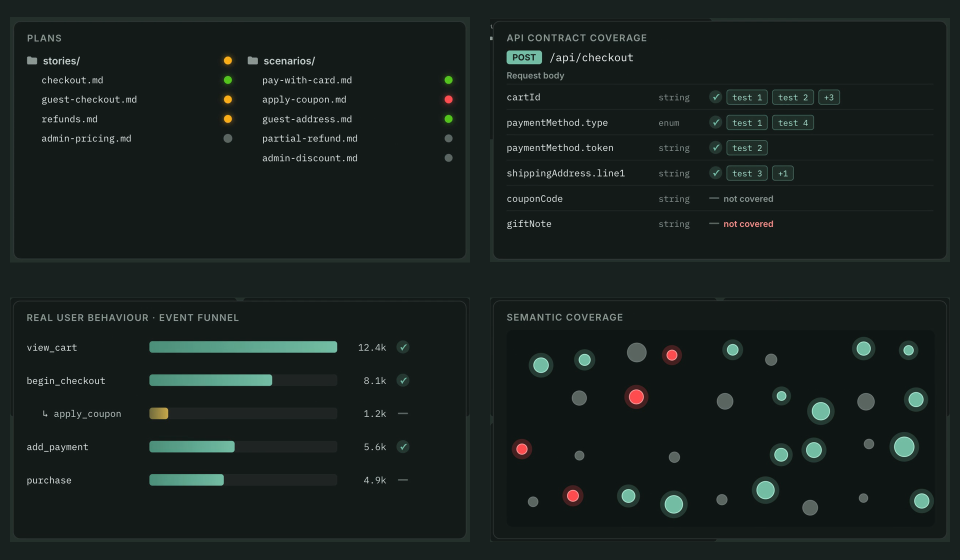960x560 pixels.
Task: Expand the +1 tag on shippingAddress.line1
Action: pyautogui.click(x=783, y=173)
